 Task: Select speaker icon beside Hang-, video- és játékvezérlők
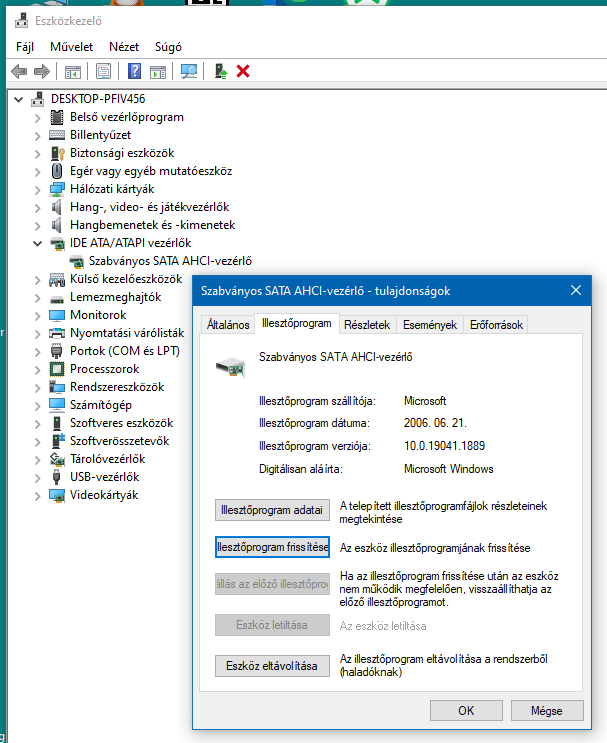pos(56,207)
